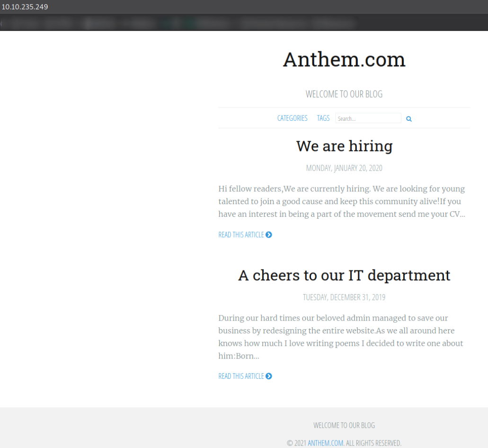Click excerpt starting 'During our hard times'
Viewport: 488px width, 448px height.
click(341, 337)
